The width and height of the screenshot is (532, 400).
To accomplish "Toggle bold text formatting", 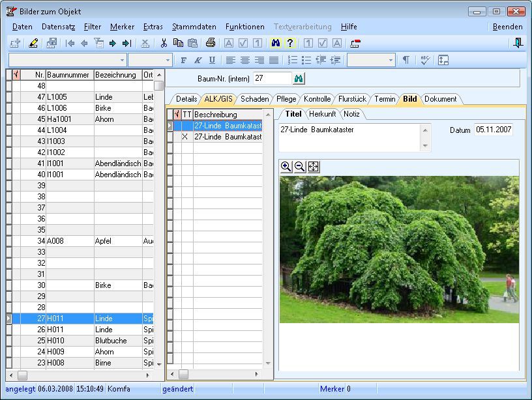I will coord(183,60).
